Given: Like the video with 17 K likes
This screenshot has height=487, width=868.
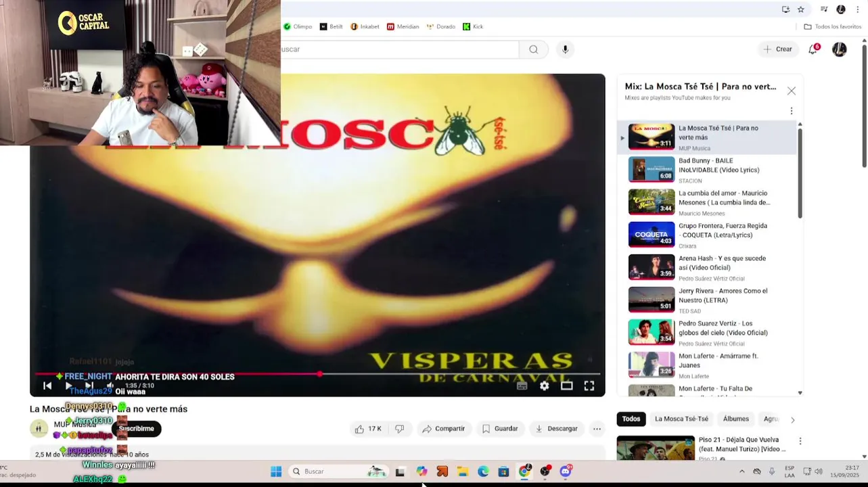Looking at the screenshot, I should (368, 429).
